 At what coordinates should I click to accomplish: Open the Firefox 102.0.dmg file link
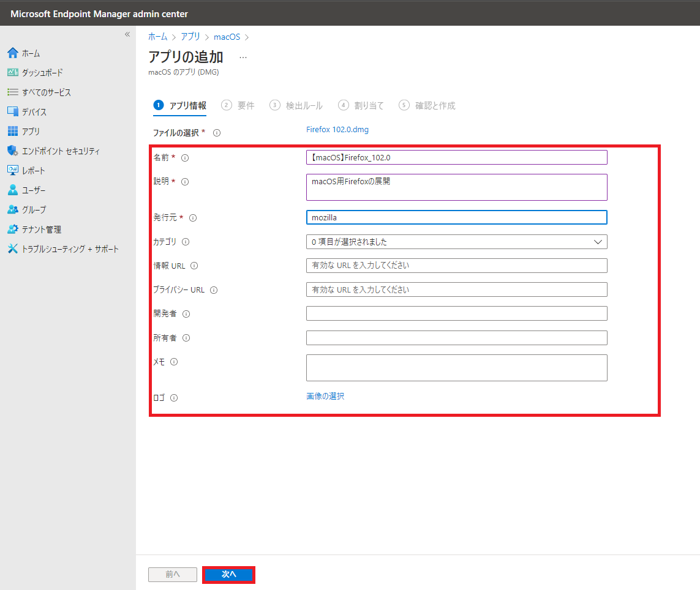(337, 129)
